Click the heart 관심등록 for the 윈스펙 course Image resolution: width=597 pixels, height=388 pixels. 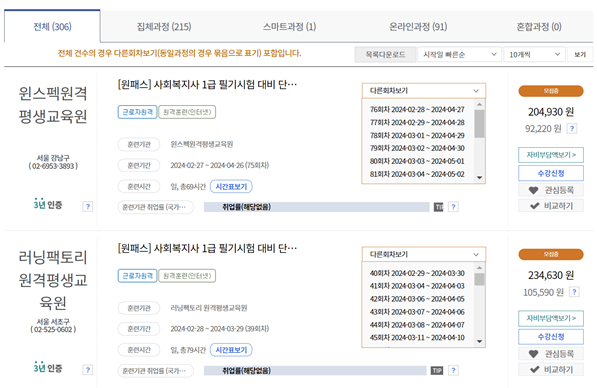coord(551,190)
